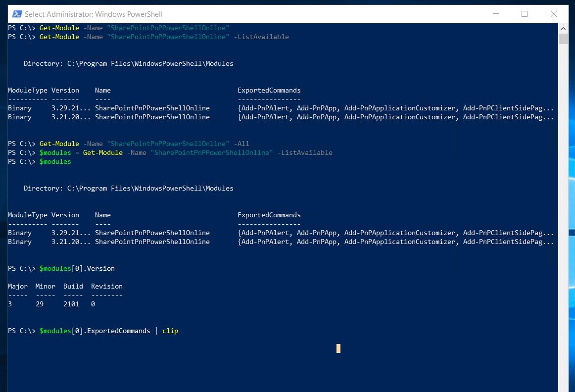Screen dimensions: 575x392
Task: Click the first Get-Module command text
Action: tap(59, 28)
